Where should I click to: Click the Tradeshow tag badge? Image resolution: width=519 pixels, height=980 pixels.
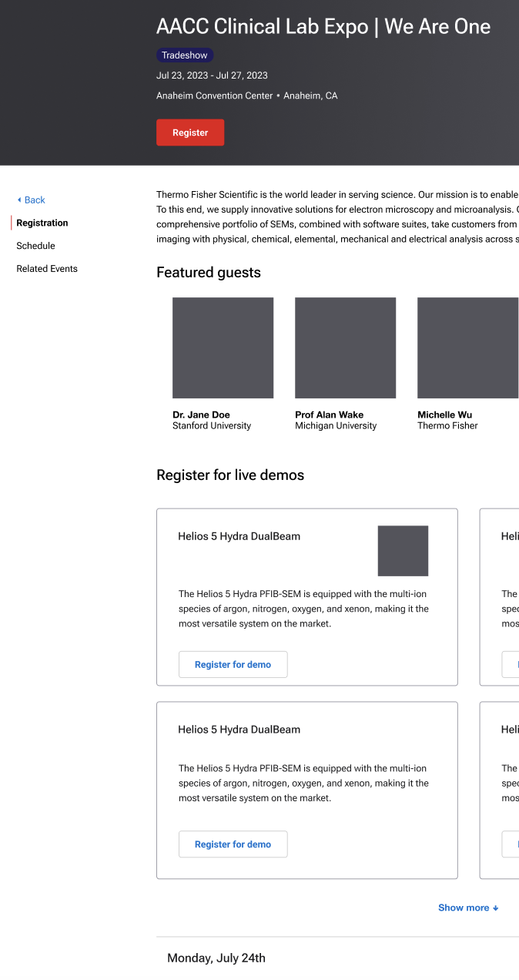pyautogui.click(x=185, y=55)
